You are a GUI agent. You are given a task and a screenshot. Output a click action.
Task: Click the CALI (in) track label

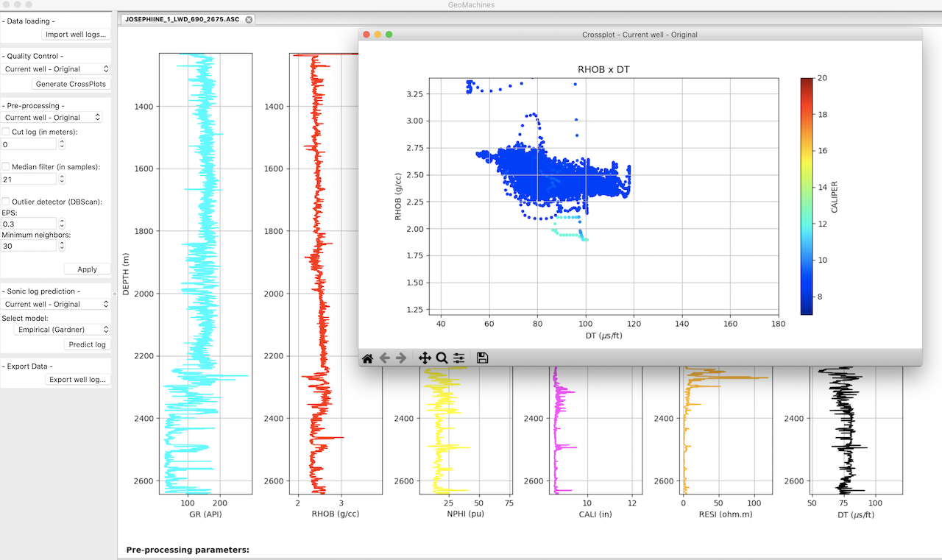(595, 514)
